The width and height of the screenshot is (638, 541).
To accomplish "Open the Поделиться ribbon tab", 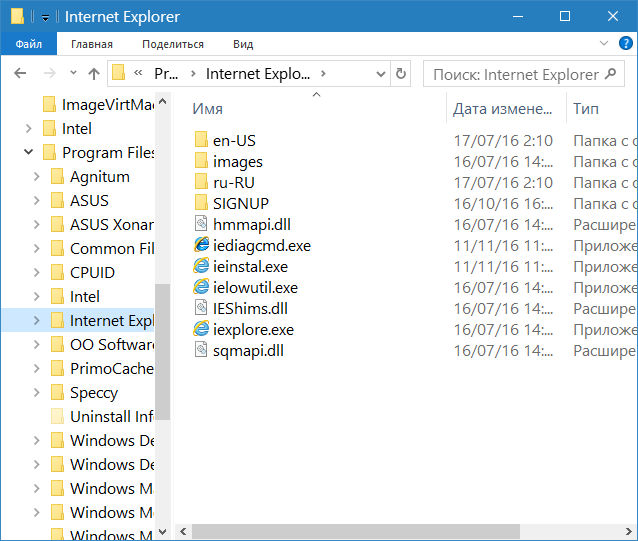I will tap(173, 44).
